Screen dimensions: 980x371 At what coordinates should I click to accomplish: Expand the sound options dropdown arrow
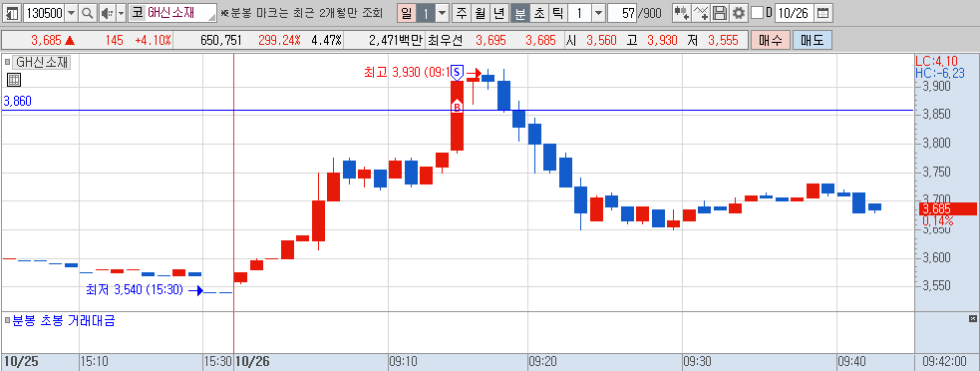point(122,13)
